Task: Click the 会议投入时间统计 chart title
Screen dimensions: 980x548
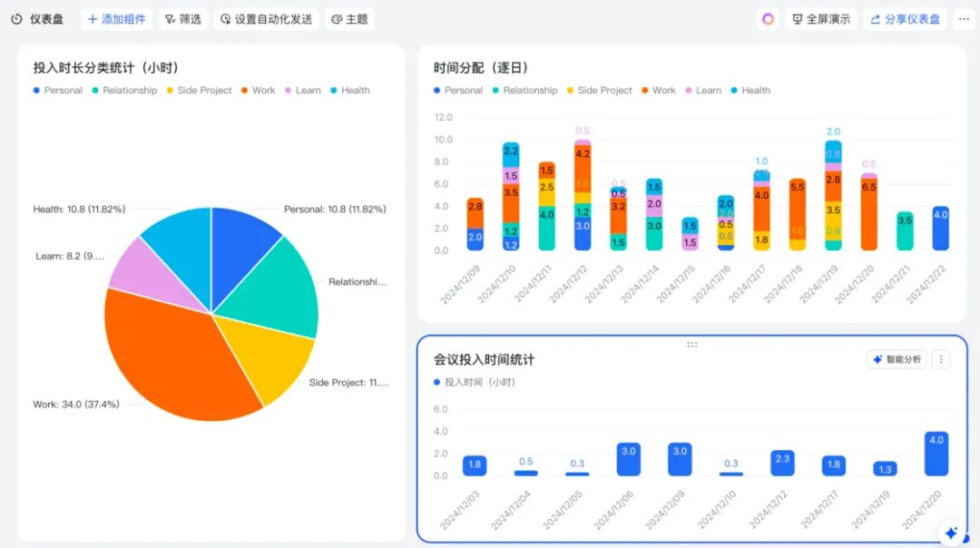Action: coord(485,359)
